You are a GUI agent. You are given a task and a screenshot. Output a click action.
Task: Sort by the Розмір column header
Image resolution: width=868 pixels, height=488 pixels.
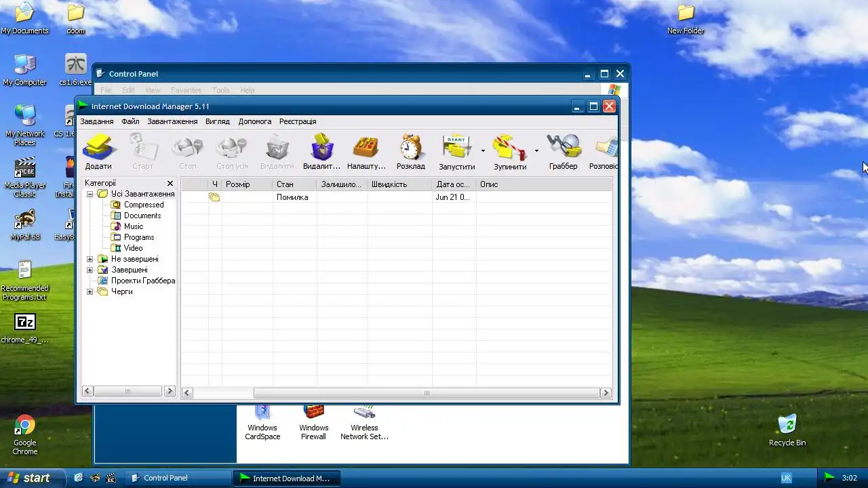(248, 184)
